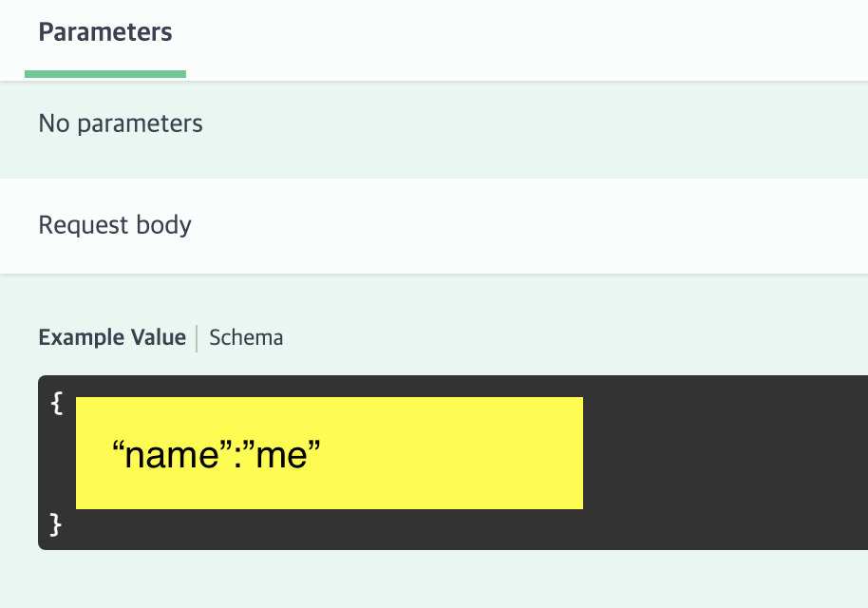Screen dimensions: 868x608
Task: Click the pale green area below the code block
Action: point(427,579)
